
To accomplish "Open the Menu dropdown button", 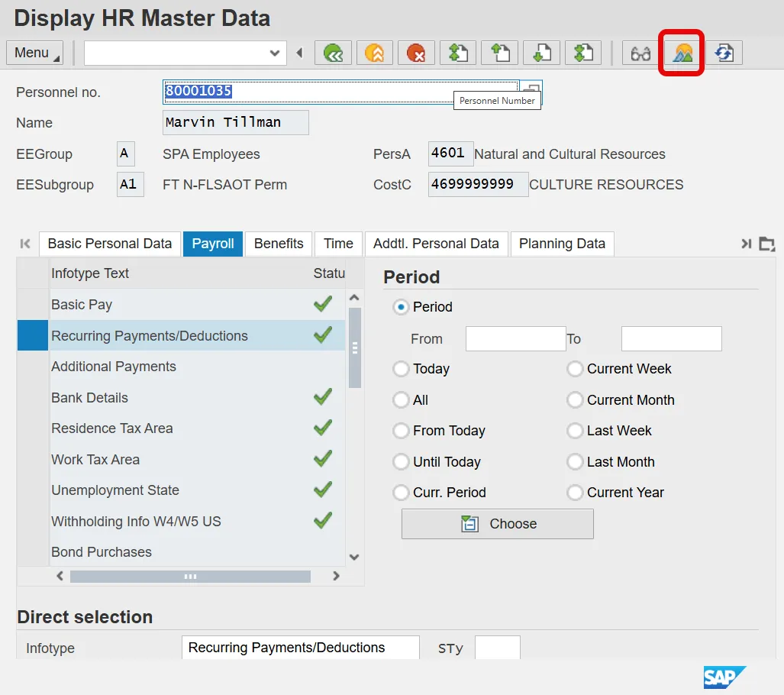I will click(34, 53).
